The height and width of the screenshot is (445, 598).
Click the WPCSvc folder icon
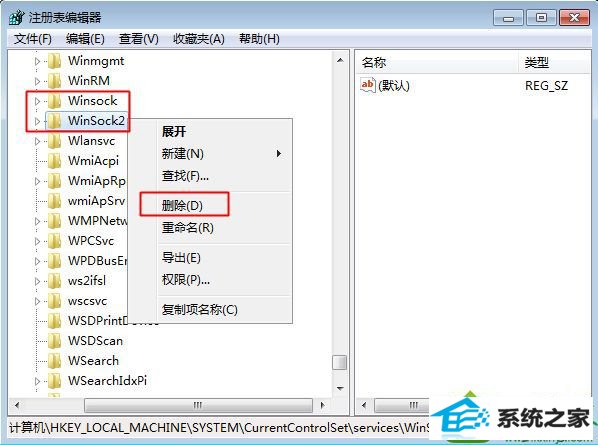(x=54, y=241)
